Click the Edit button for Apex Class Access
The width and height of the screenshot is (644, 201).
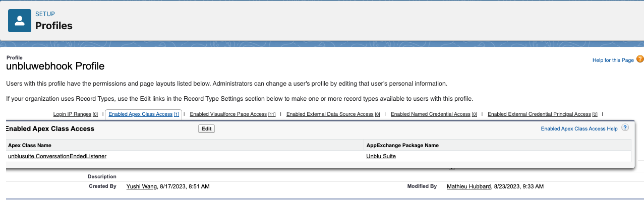click(206, 129)
